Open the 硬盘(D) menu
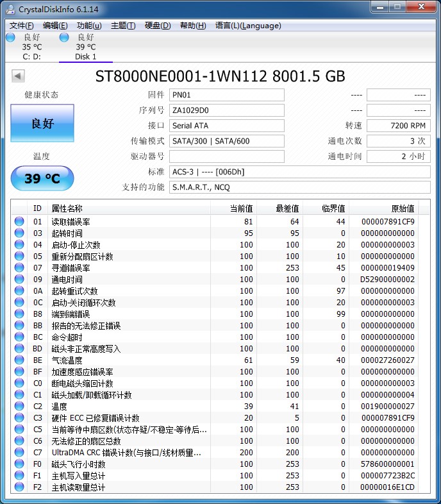This screenshot has width=441, height=504. [x=158, y=26]
